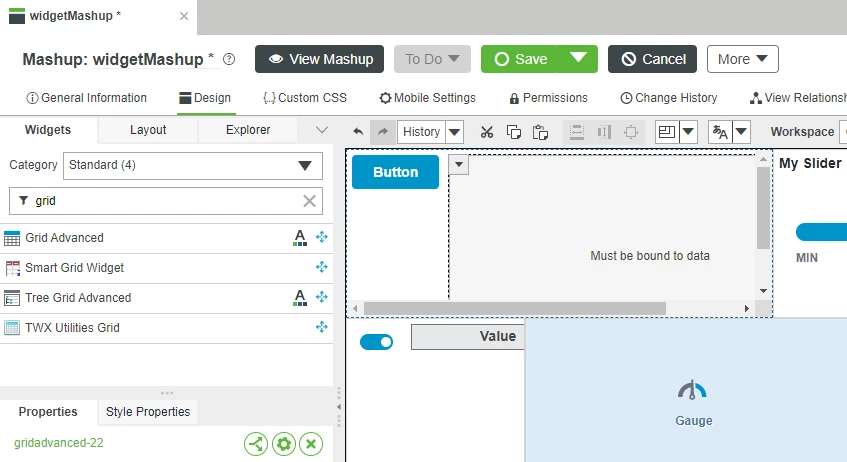847x462 pixels.
Task: Click the grid filter input field
Action: [166, 201]
